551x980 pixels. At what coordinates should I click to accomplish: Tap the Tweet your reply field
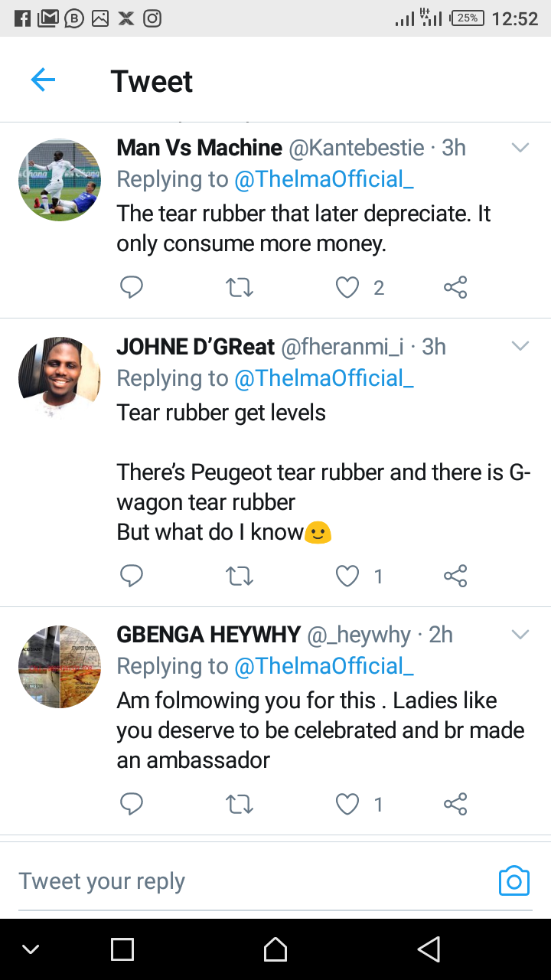245,881
